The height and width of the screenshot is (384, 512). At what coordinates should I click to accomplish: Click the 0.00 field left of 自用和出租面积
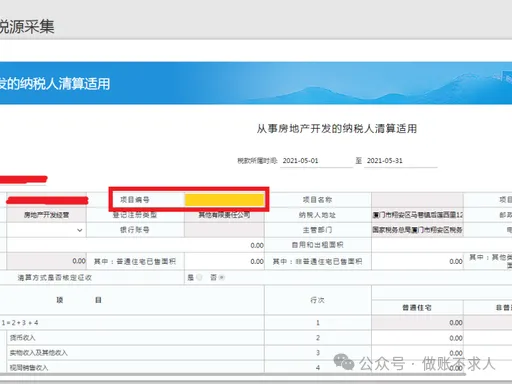[135, 245]
